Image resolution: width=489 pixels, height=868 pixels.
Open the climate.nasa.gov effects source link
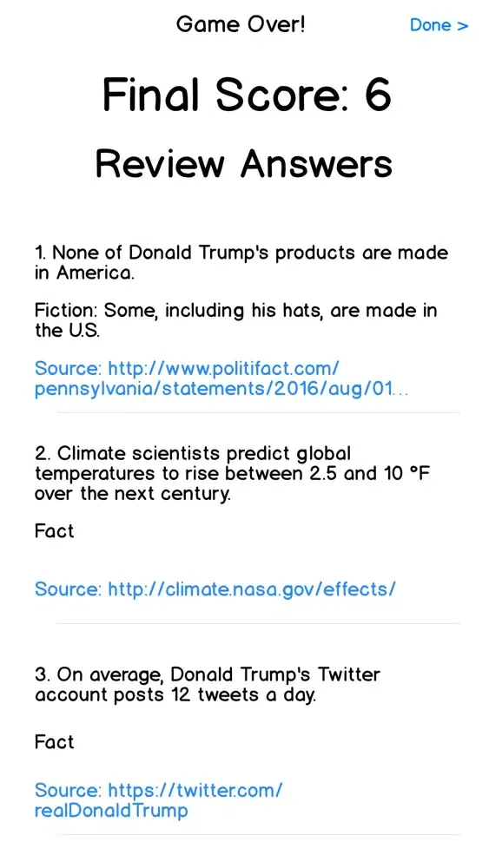click(x=215, y=589)
